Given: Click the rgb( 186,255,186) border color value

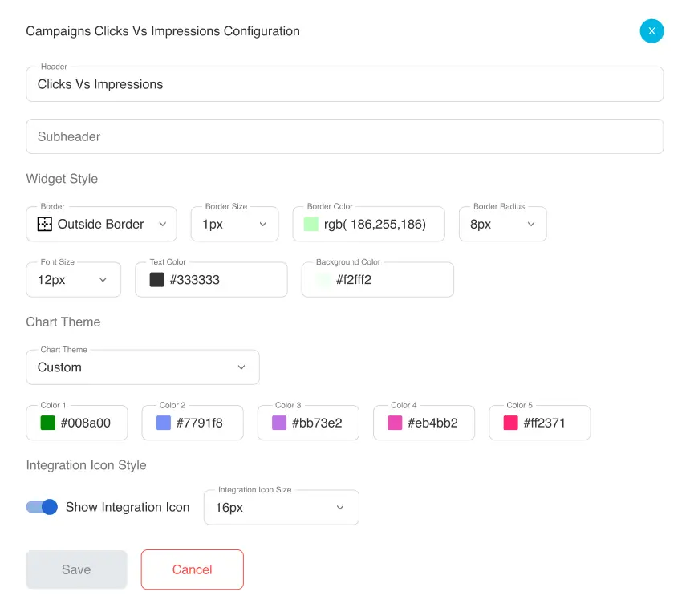Looking at the screenshot, I should 375,224.
